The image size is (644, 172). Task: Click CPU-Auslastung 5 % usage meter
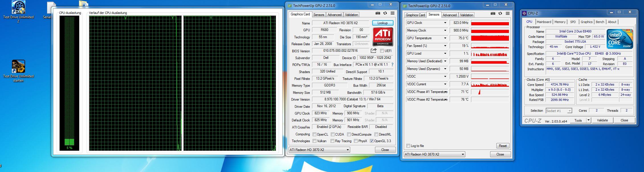pyautogui.click(x=69, y=83)
